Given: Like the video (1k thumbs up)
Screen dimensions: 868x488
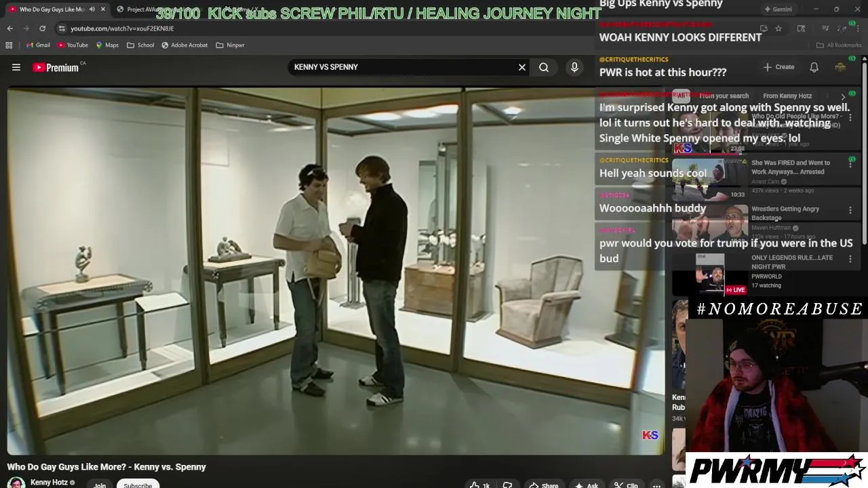Looking at the screenshot, I should click(479, 485).
